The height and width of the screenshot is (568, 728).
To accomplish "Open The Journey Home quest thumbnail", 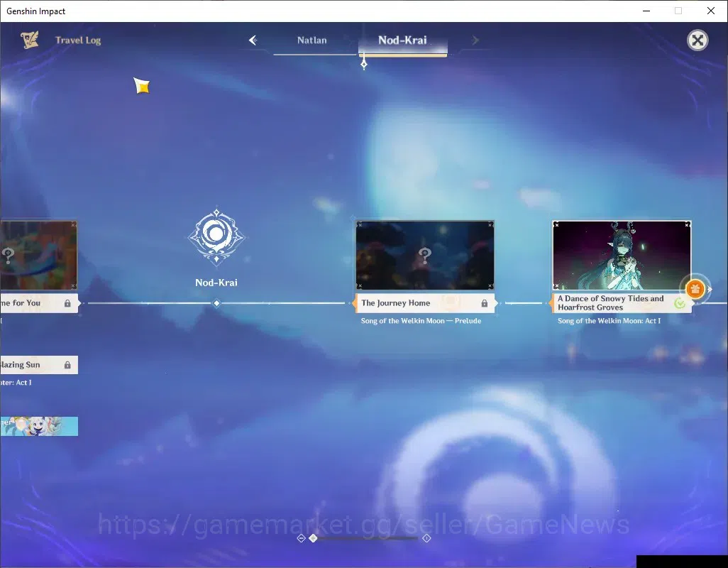I will pyautogui.click(x=425, y=255).
